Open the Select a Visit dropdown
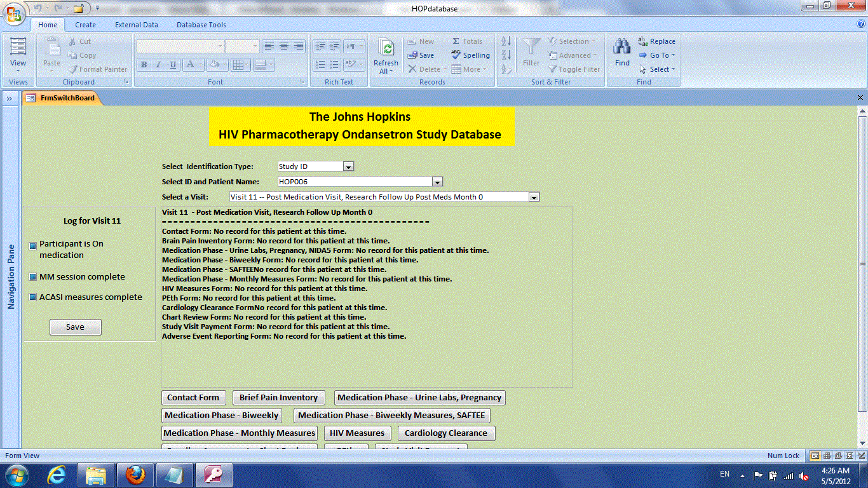 [534, 197]
